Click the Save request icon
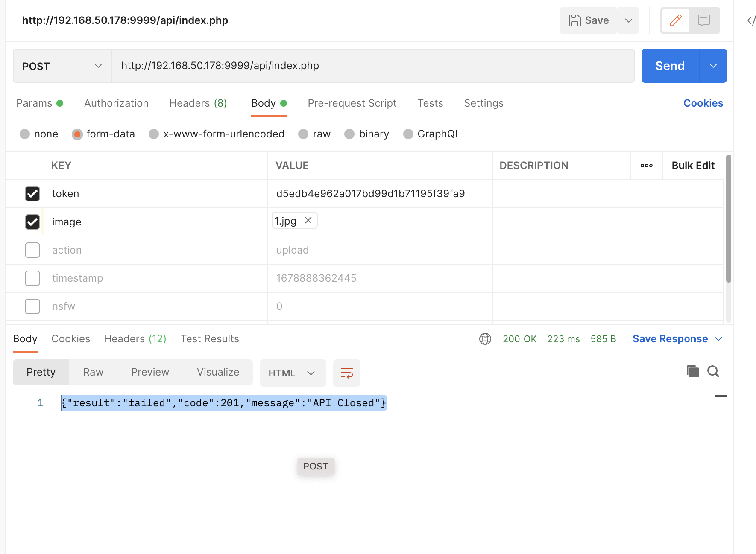The height and width of the screenshot is (554, 756). click(x=574, y=20)
